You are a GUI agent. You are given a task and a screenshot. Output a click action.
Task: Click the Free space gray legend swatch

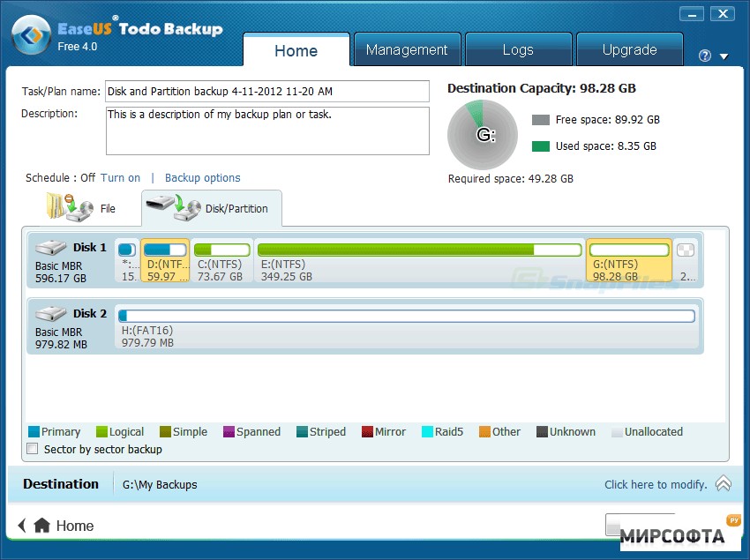(541, 120)
